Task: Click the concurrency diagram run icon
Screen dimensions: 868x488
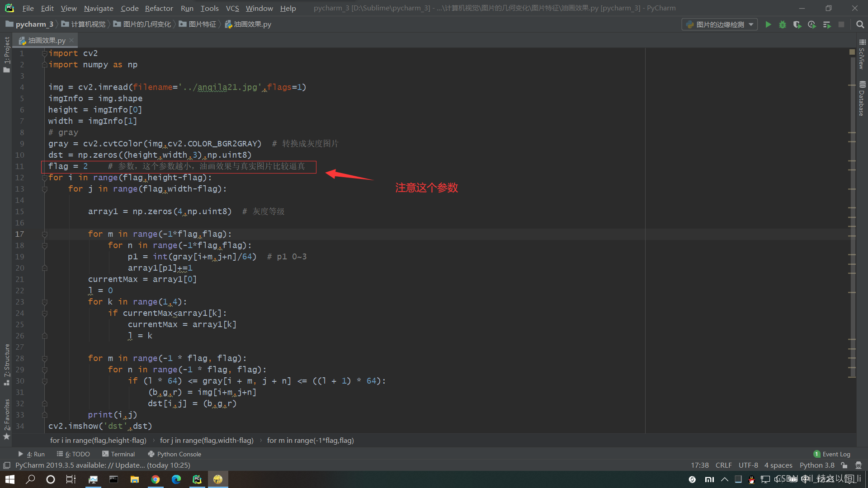Action: tap(827, 24)
